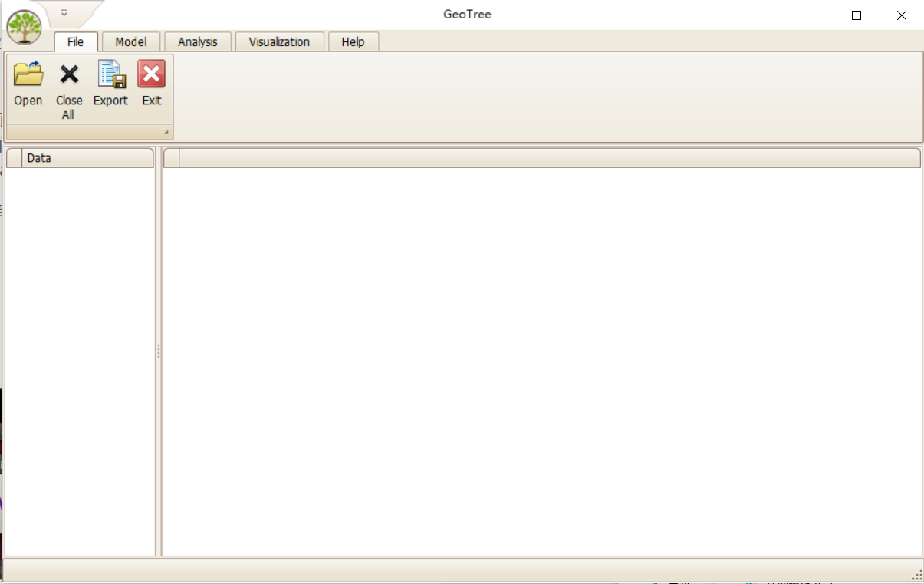Click the Open folder icon
The width and height of the screenshot is (924, 584).
(x=28, y=75)
